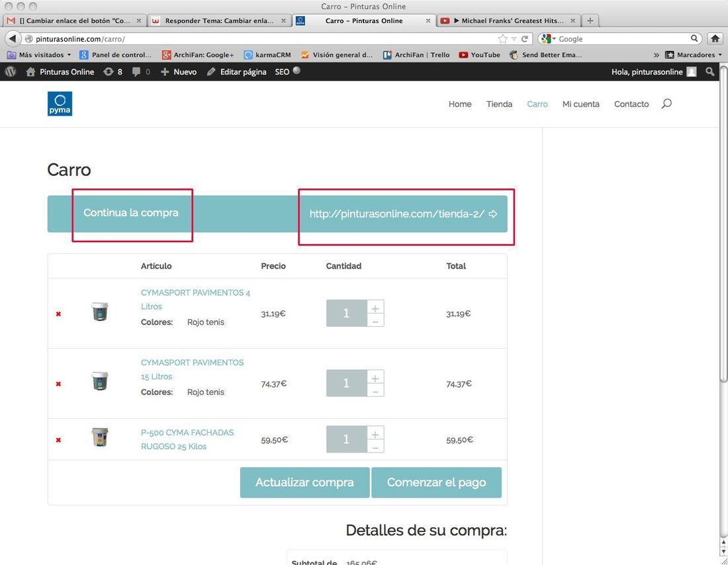Click the browser back arrow button
This screenshot has height=565, width=728.
tap(13, 38)
